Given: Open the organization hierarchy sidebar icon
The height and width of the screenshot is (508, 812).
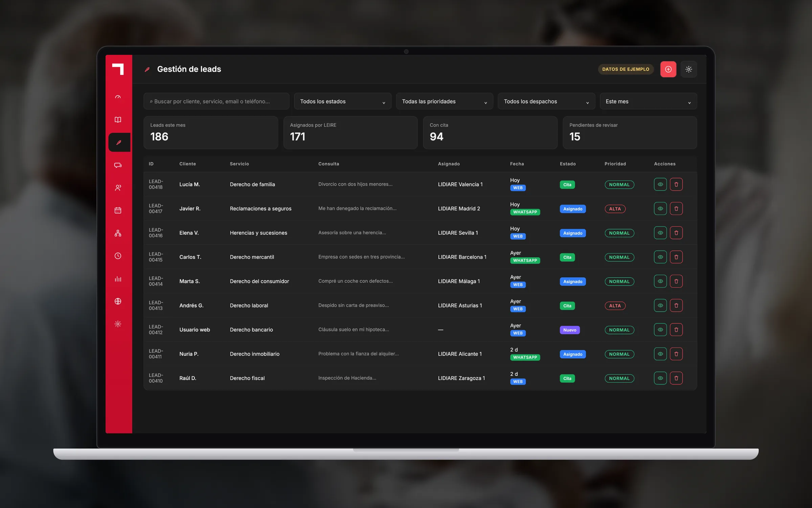Looking at the screenshot, I should tap(118, 233).
